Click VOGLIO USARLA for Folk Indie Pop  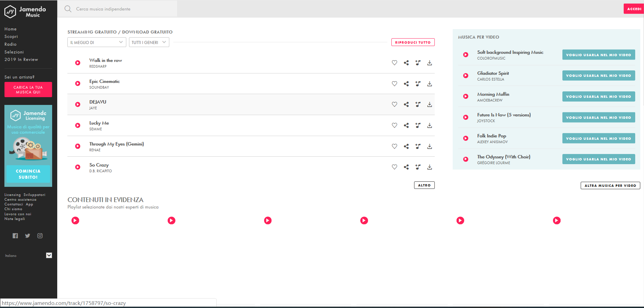click(599, 138)
